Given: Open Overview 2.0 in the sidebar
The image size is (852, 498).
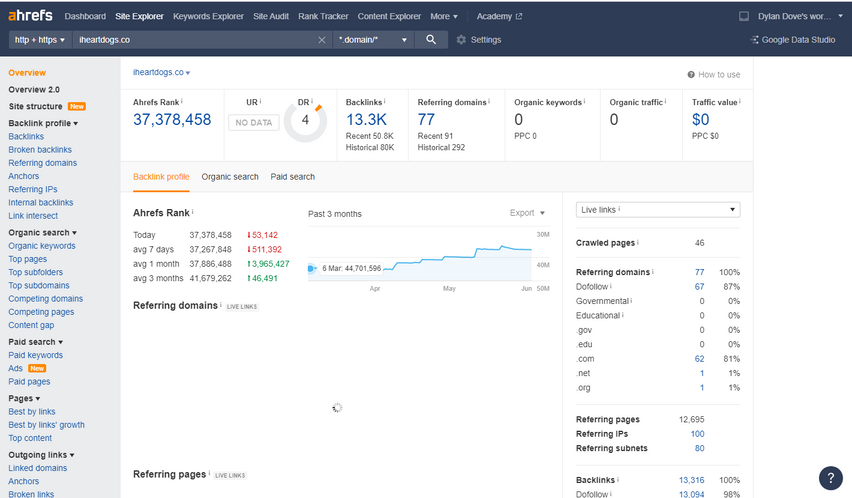Looking at the screenshot, I should (34, 90).
